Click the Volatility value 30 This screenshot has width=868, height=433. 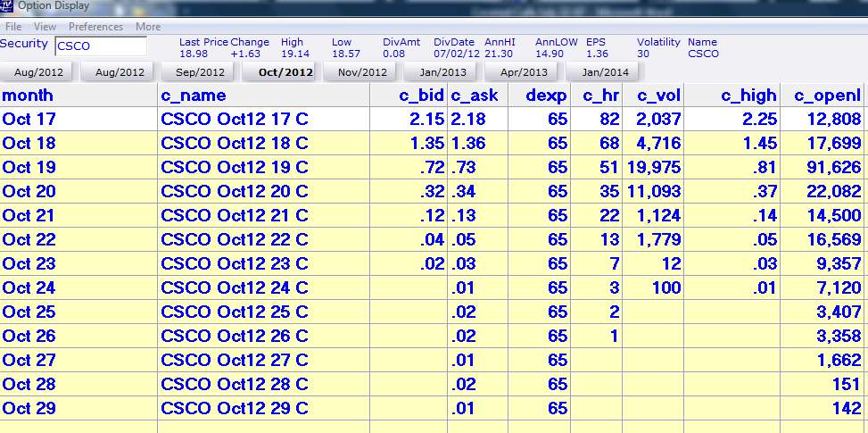click(x=642, y=54)
